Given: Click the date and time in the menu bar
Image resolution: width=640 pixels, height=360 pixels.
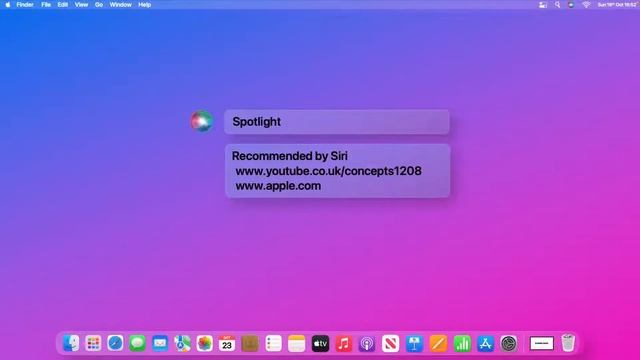Looking at the screenshot, I should 617,5.
